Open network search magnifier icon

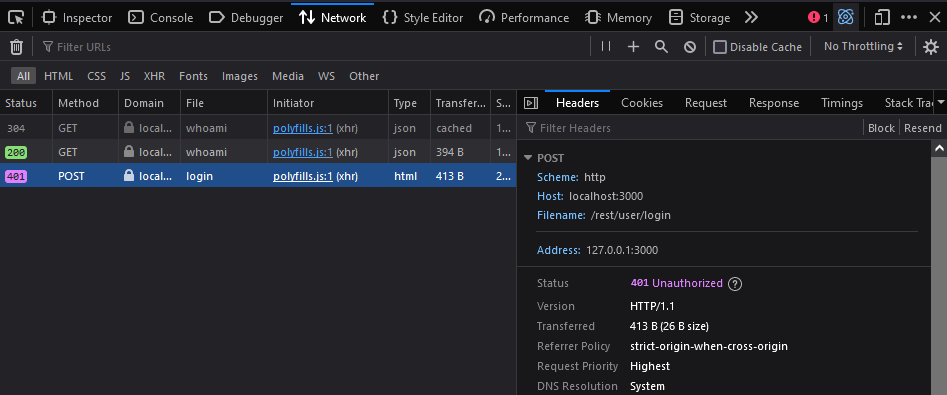661,47
